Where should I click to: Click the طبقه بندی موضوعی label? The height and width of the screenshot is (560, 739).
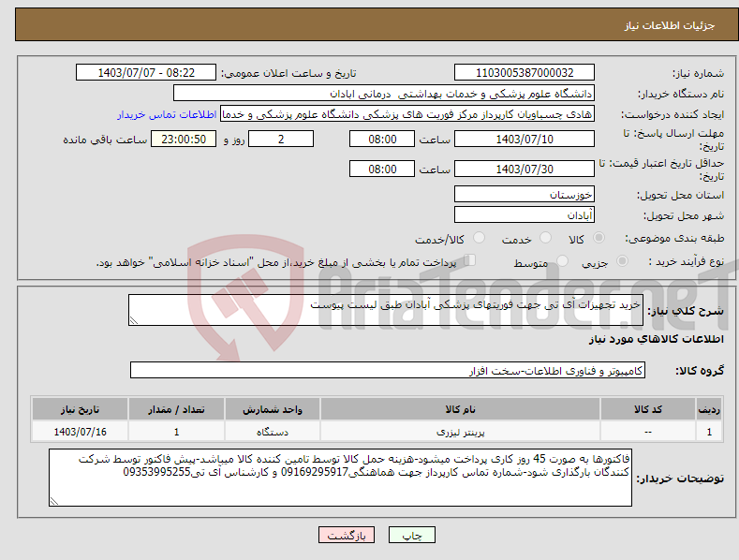(674, 238)
